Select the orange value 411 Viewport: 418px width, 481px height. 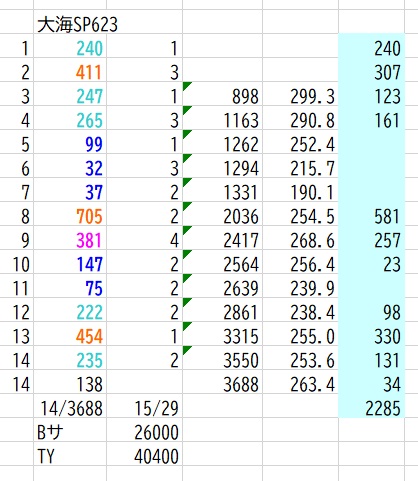[x=88, y=73]
